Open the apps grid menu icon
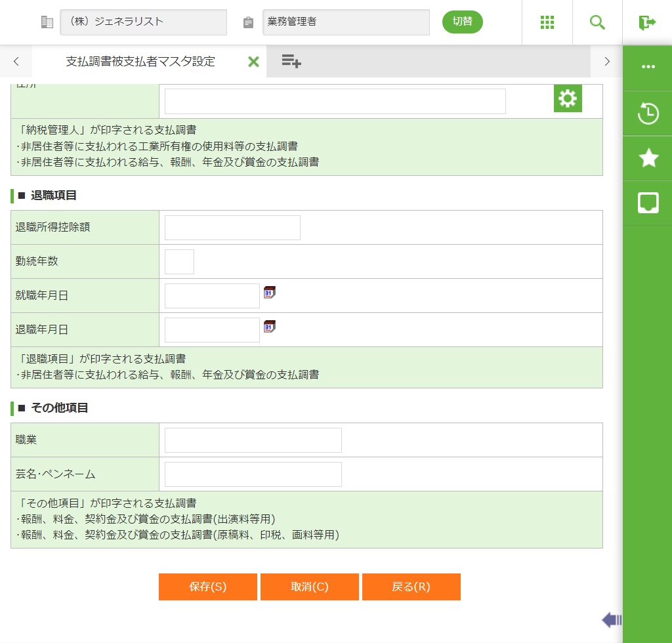This screenshot has height=643, width=672. point(547,22)
